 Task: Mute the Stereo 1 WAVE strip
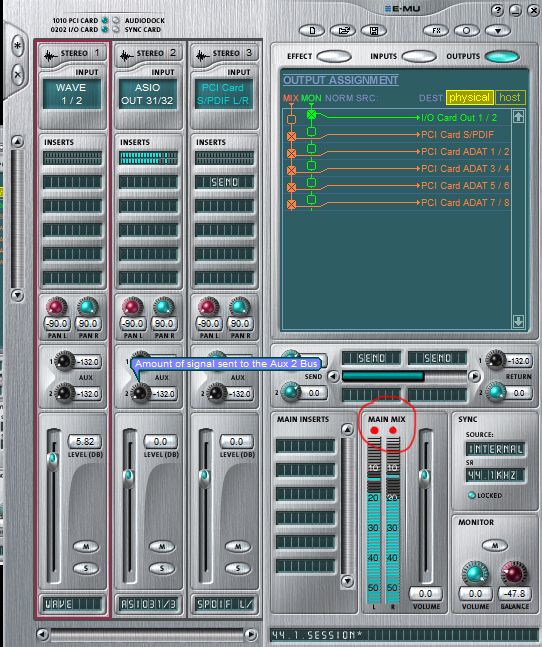[86, 547]
